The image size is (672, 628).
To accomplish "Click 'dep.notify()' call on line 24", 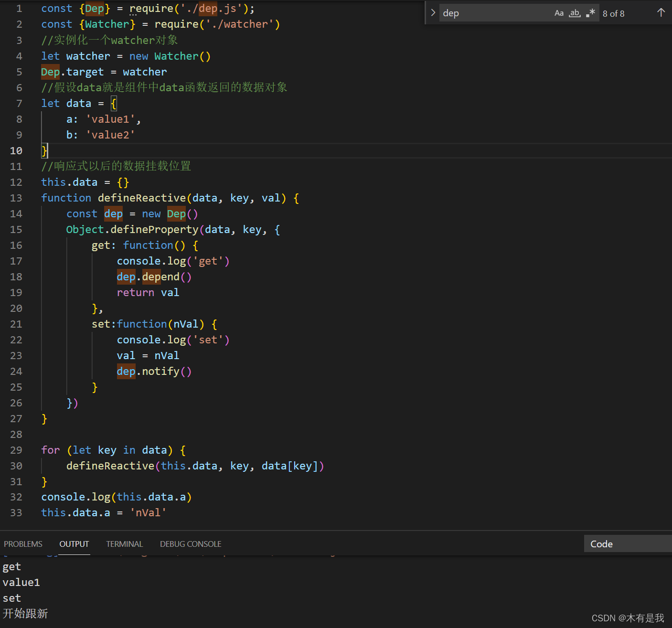I will (154, 372).
